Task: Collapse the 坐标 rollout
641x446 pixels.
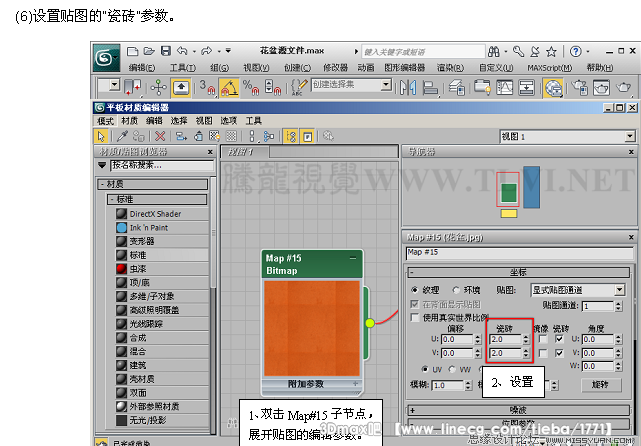Action: pyautogui.click(x=519, y=272)
